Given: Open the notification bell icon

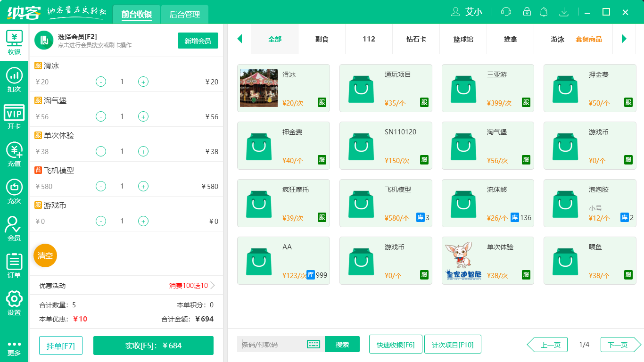Looking at the screenshot, I should click(544, 12).
